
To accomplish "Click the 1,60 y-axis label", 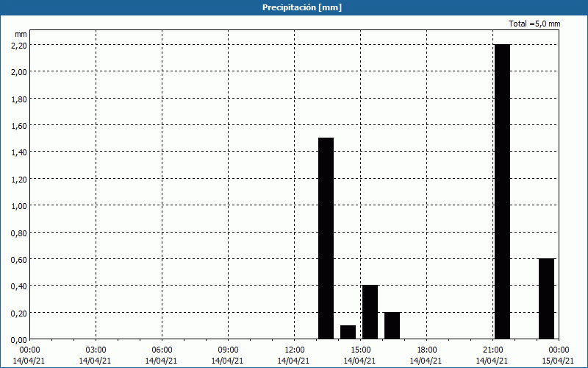I will 19,125.
